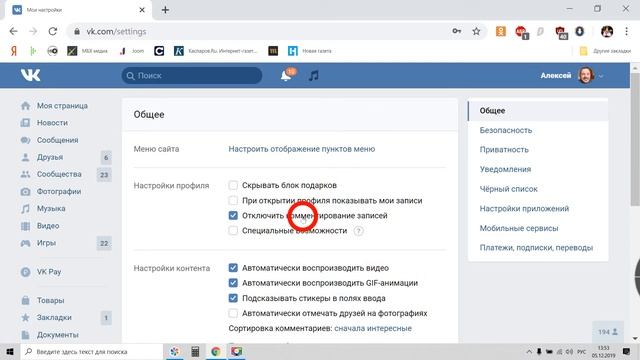Switch to the 'Безопасность' settings tab
The width and height of the screenshot is (640, 360).
click(x=506, y=130)
